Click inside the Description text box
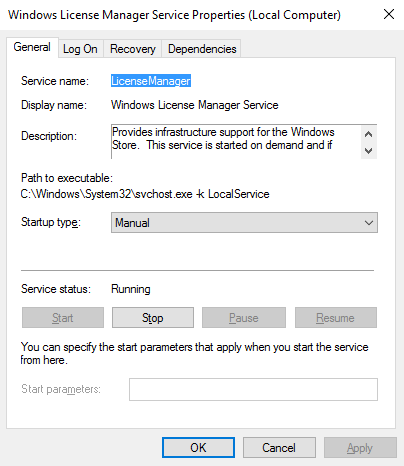The width and height of the screenshot is (404, 466). [236, 142]
